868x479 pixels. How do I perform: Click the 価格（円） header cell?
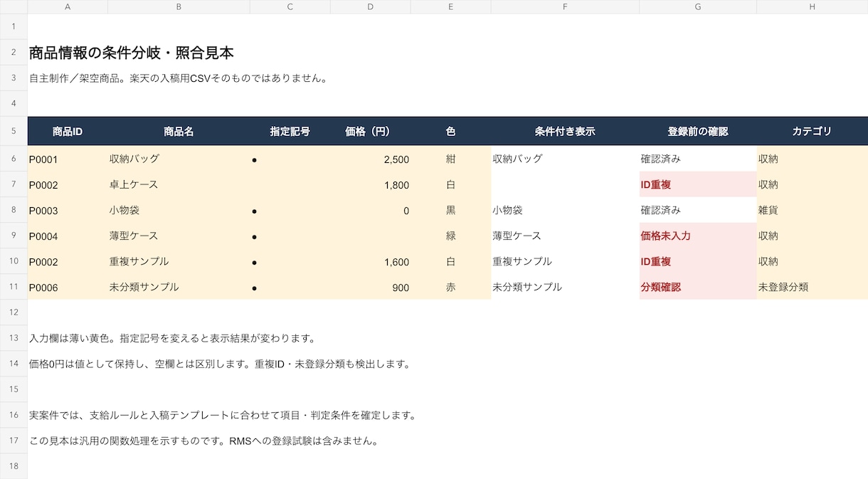click(x=371, y=132)
